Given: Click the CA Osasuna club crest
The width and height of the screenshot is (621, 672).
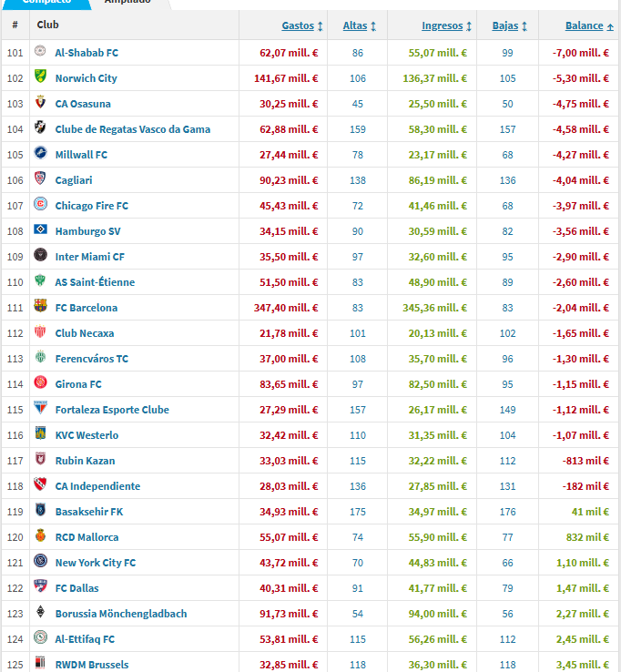Looking at the screenshot, I should (40, 102).
